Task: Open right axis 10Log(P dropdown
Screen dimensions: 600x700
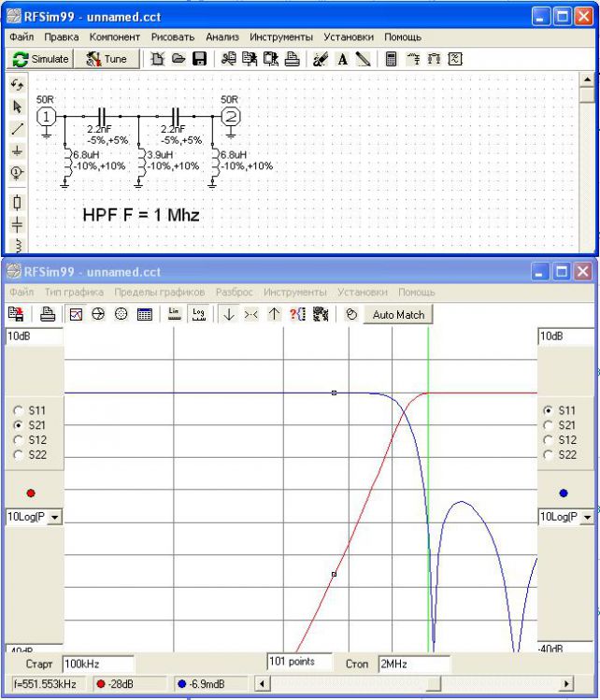Action: point(587,517)
